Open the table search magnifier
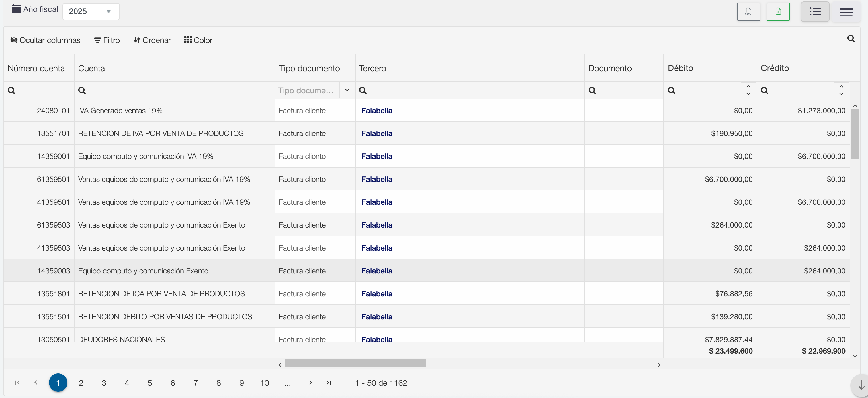Screen dimensions: 868x398 pyautogui.click(x=851, y=39)
